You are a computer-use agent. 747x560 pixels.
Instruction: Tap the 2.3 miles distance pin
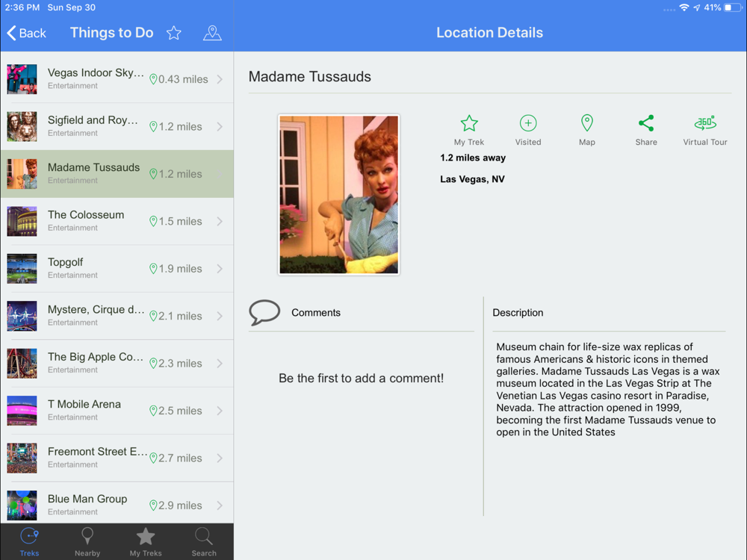(153, 364)
